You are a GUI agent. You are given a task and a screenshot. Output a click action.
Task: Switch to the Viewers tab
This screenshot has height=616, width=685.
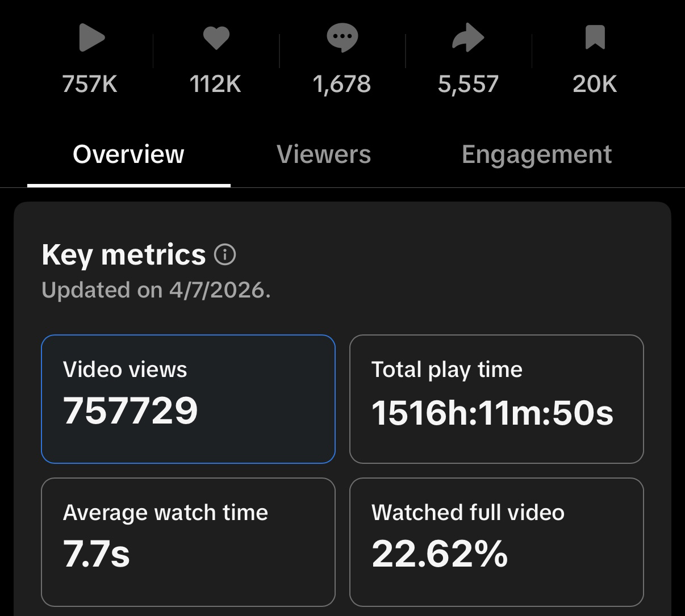pos(324,154)
